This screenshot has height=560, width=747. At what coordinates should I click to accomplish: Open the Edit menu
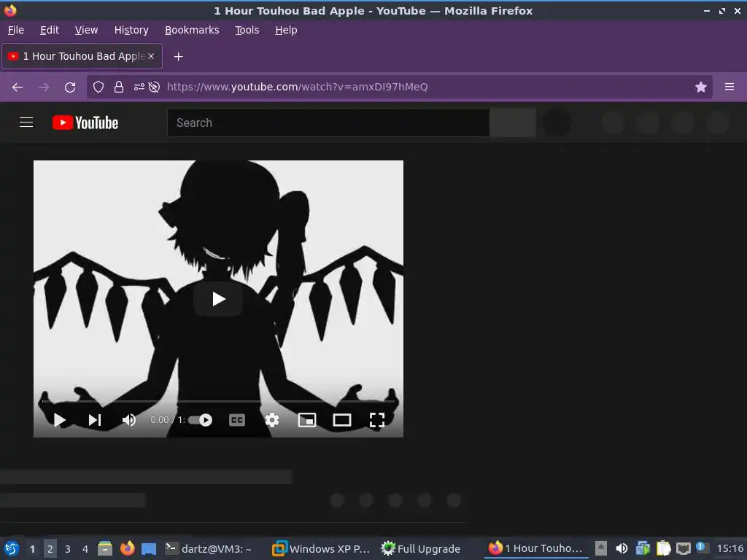coord(50,30)
